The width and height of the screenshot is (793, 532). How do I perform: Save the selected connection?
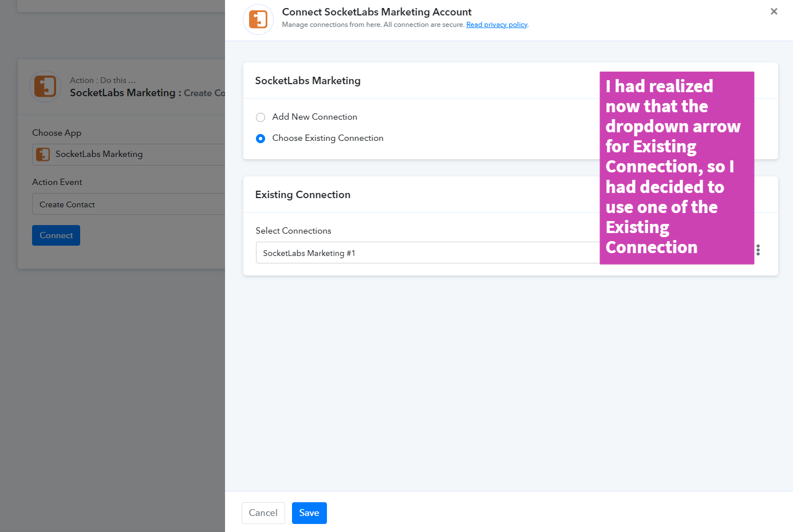click(x=309, y=513)
